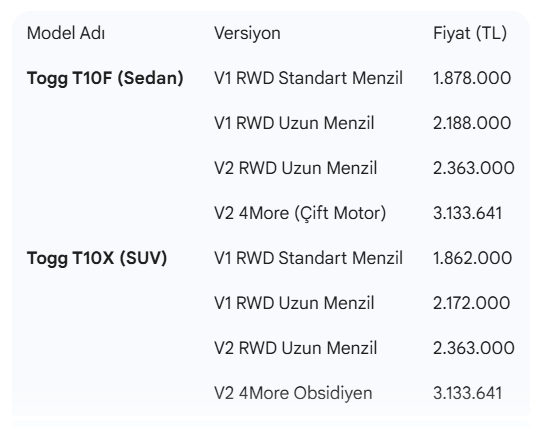Click the Versiyon column header
The width and height of the screenshot is (547, 427).
click(247, 33)
